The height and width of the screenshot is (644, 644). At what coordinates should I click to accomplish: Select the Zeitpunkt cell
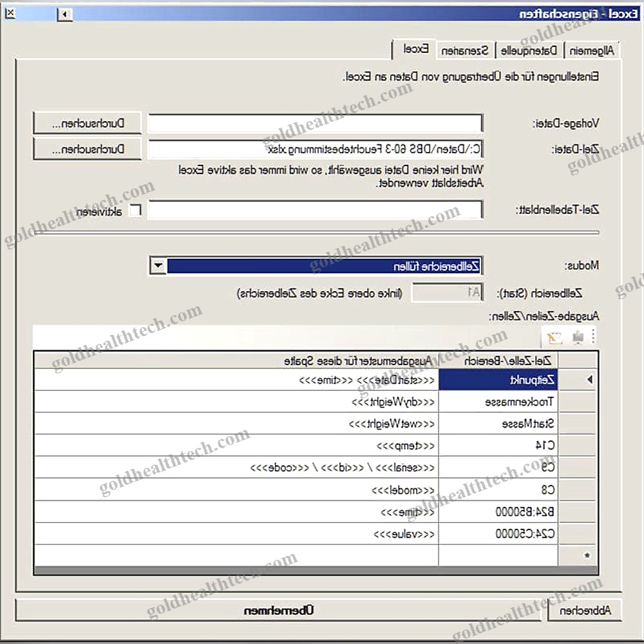(498, 379)
